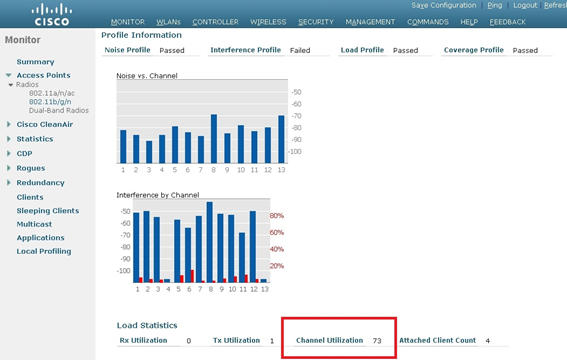Open the Summary page
Screen dimensions: 567x360
click(x=35, y=62)
